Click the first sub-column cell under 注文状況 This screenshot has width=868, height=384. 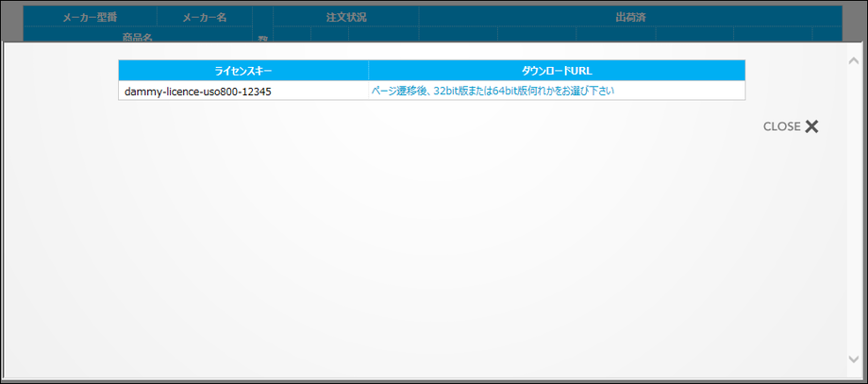[x=292, y=35]
